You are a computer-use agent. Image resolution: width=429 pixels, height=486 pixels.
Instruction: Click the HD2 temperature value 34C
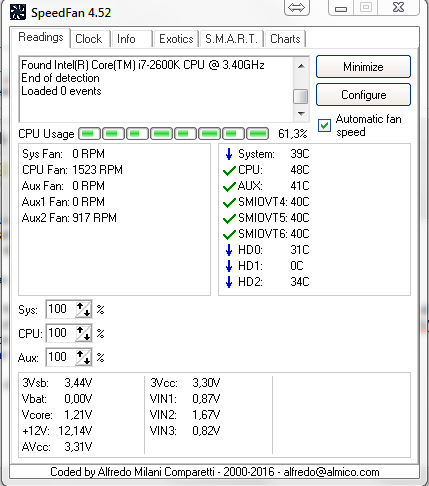pyautogui.click(x=300, y=282)
